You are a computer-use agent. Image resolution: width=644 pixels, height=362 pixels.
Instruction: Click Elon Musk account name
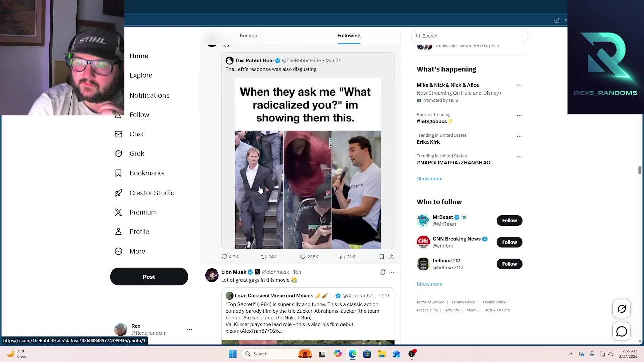pyautogui.click(x=233, y=272)
